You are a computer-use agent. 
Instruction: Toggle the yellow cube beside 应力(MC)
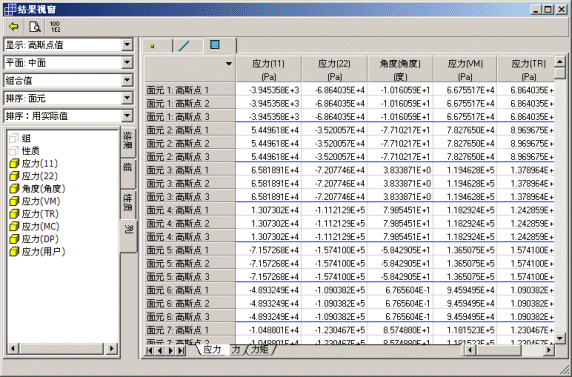pos(14,226)
